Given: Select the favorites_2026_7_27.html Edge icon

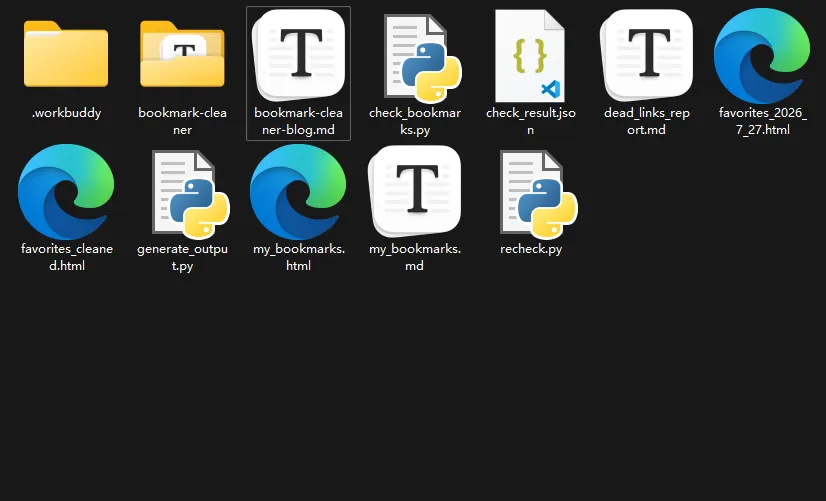Looking at the screenshot, I should pos(762,56).
